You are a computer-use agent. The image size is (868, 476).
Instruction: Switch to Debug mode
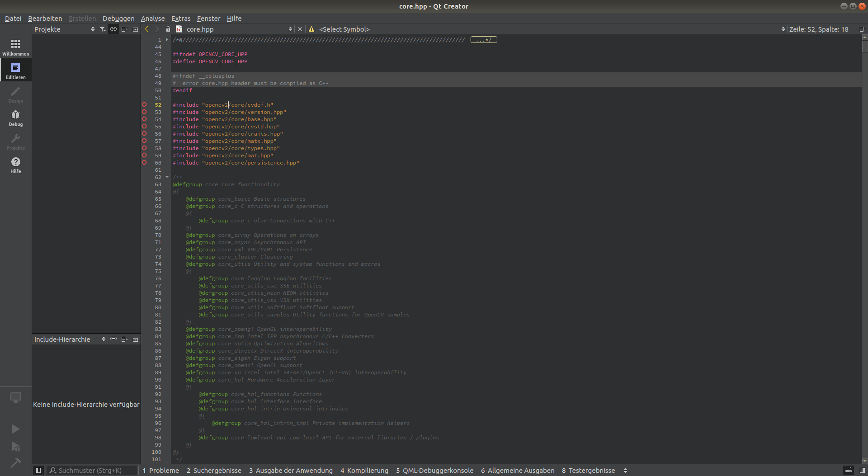16,118
